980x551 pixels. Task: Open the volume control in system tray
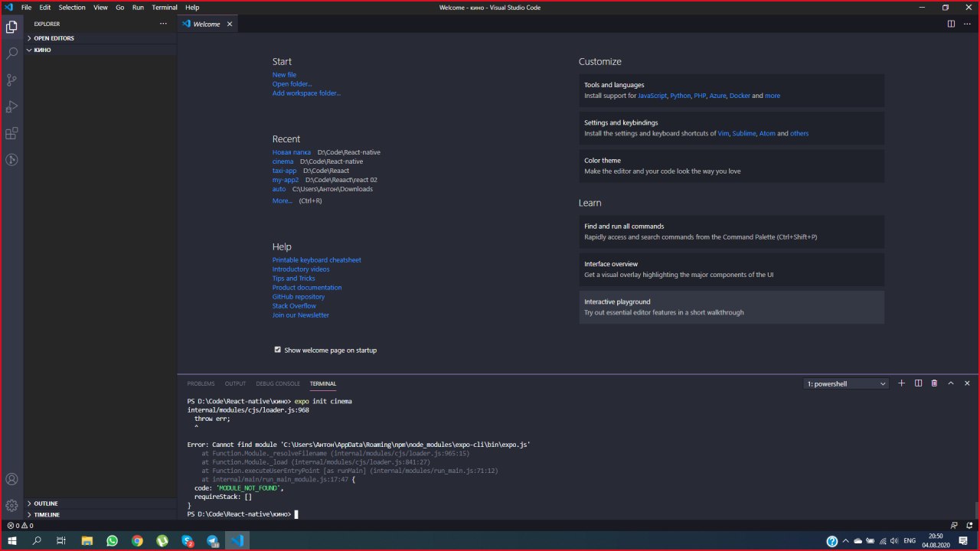tap(895, 541)
